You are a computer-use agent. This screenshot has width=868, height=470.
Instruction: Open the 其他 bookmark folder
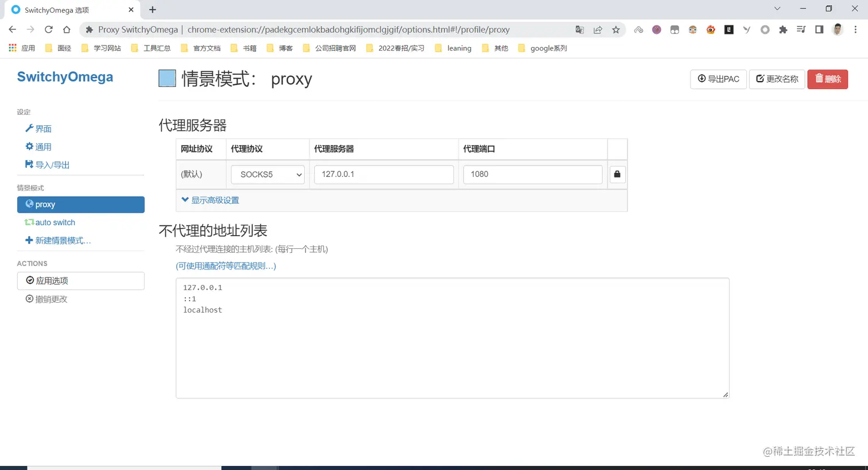point(495,48)
